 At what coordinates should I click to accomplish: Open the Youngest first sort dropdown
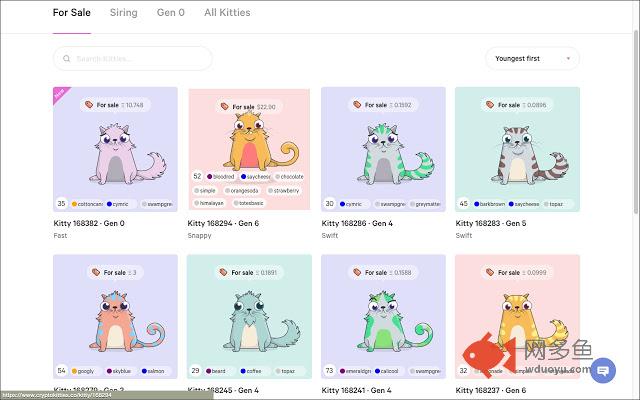click(x=532, y=58)
